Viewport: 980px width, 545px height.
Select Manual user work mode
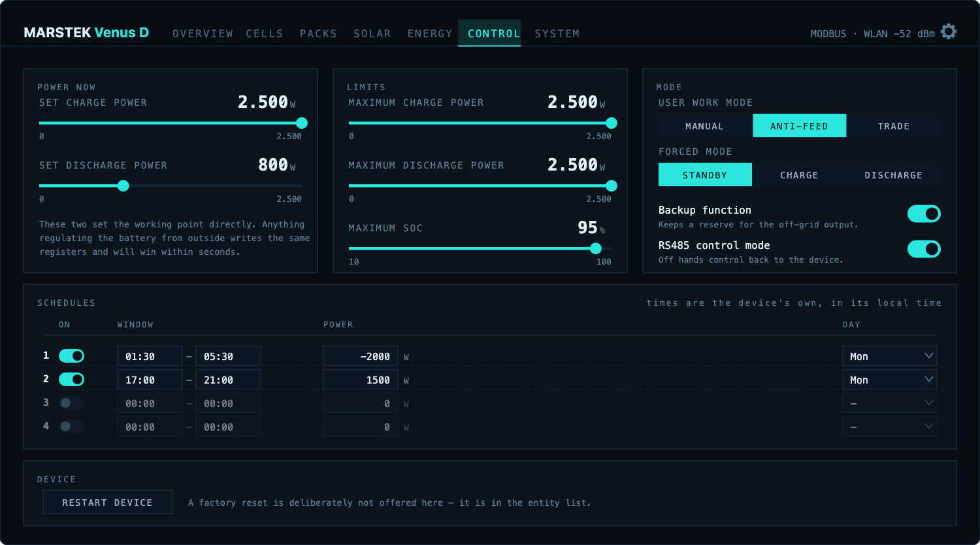705,125
